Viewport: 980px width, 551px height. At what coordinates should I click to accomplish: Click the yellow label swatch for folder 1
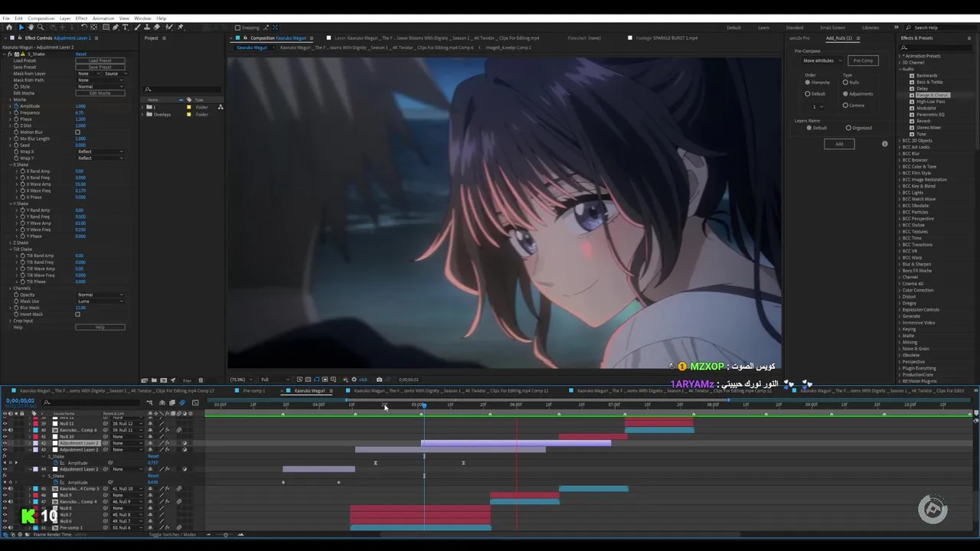pyautogui.click(x=189, y=107)
